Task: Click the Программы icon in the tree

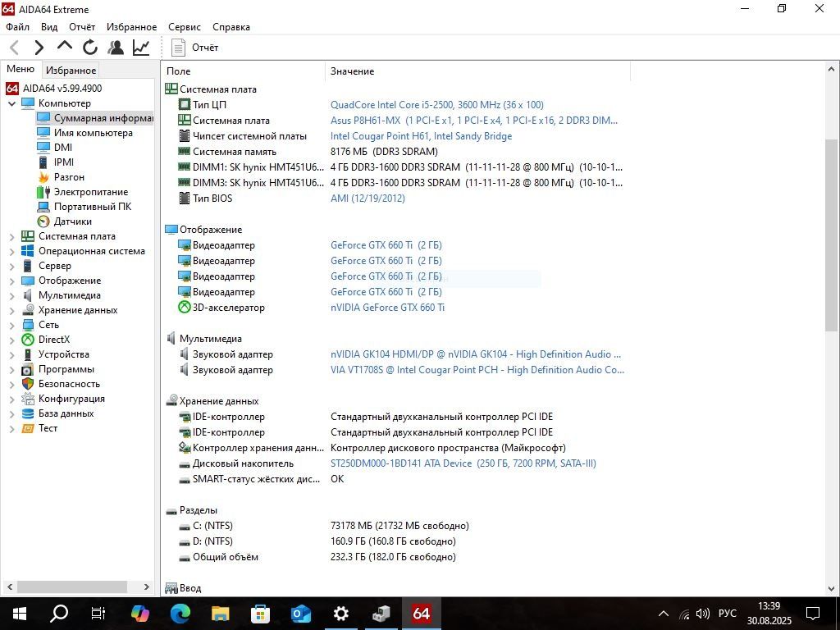Action: (28, 370)
